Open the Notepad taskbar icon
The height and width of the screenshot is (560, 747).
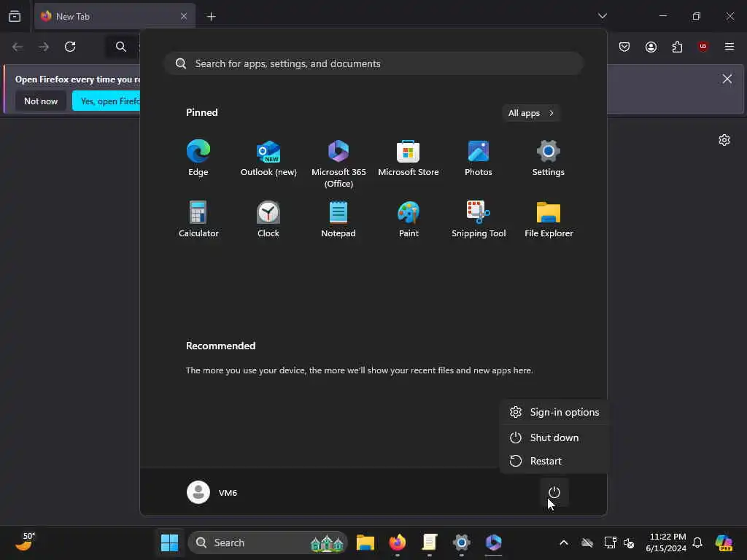429,542
